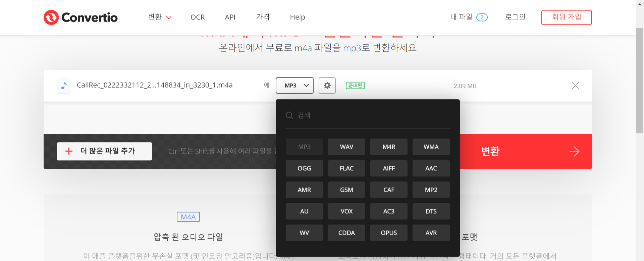Click the greyed MP3 format option
644x261 pixels.
[x=304, y=147]
